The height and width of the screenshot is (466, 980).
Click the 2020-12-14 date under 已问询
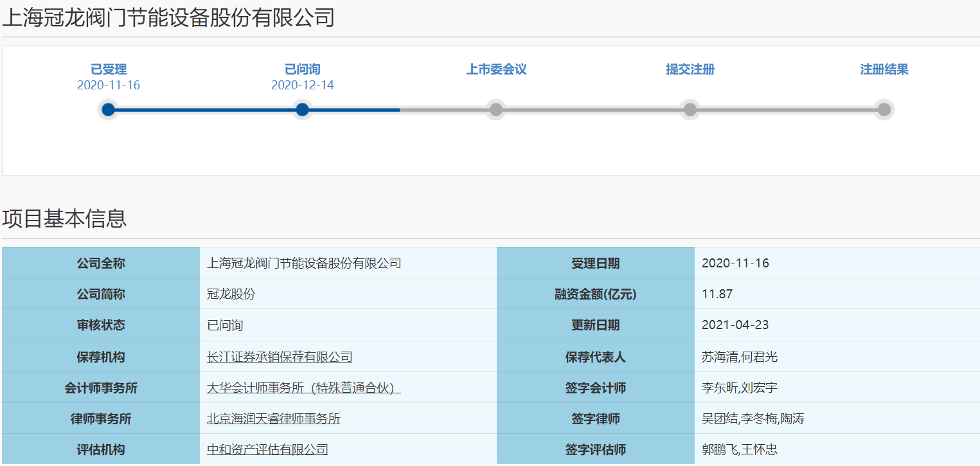pyautogui.click(x=302, y=85)
